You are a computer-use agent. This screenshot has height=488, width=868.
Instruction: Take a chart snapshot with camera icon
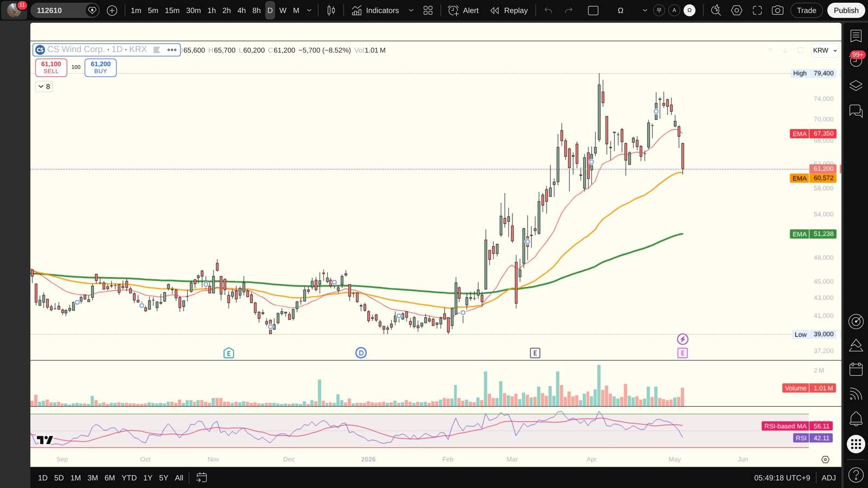(777, 10)
